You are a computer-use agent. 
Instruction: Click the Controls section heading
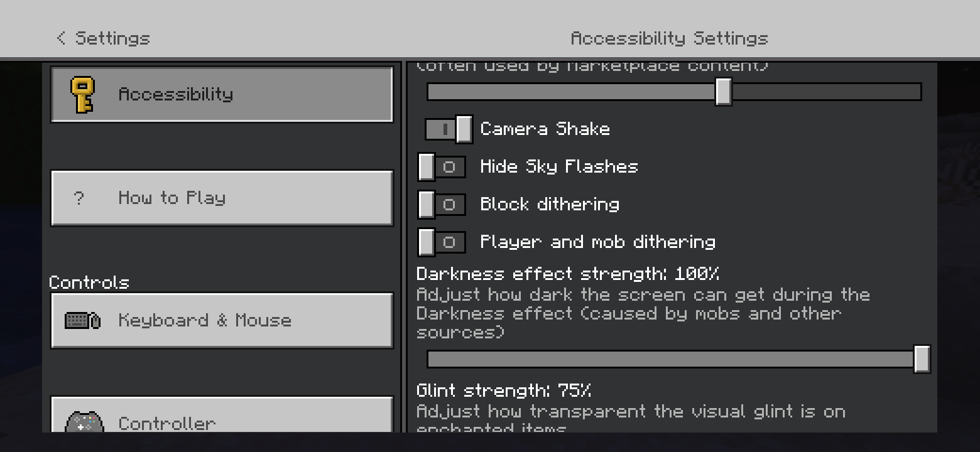[x=89, y=282]
